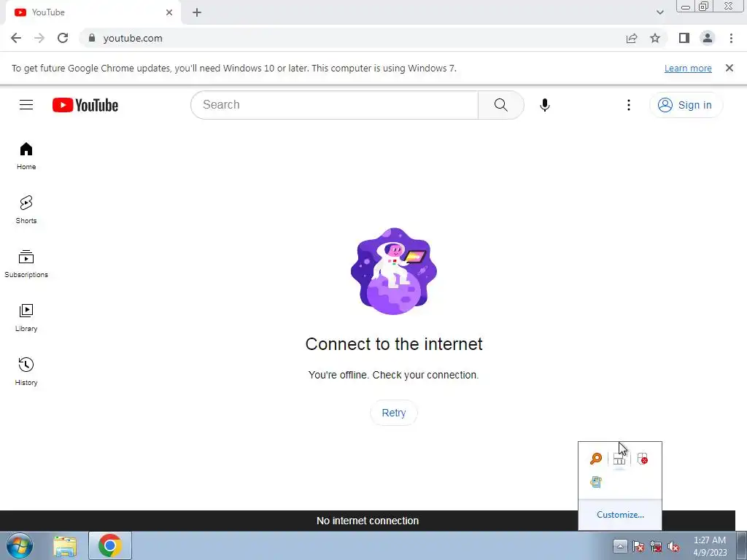Click the Sign in button
The height and width of the screenshot is (560, 747).
tap(686, 105)
